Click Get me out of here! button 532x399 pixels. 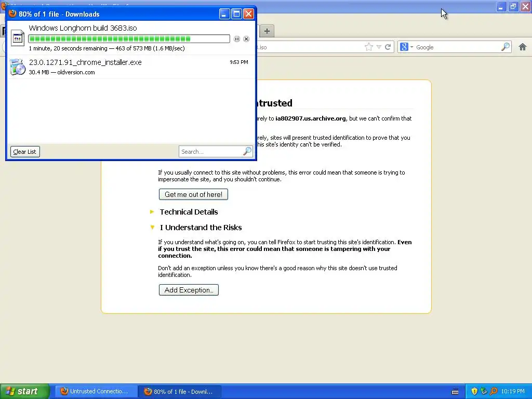pyautogui.click(x=193, y=194)
